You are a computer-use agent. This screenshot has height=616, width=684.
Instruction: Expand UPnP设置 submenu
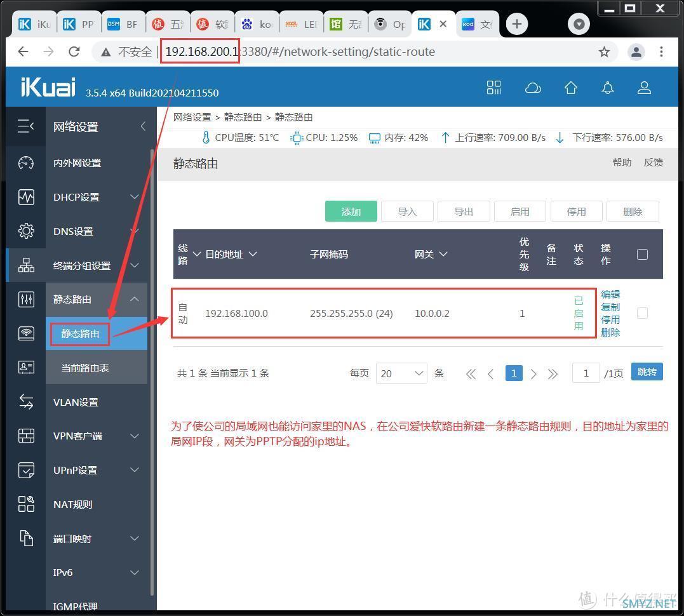pyautogui.click(x=135, y=470)
